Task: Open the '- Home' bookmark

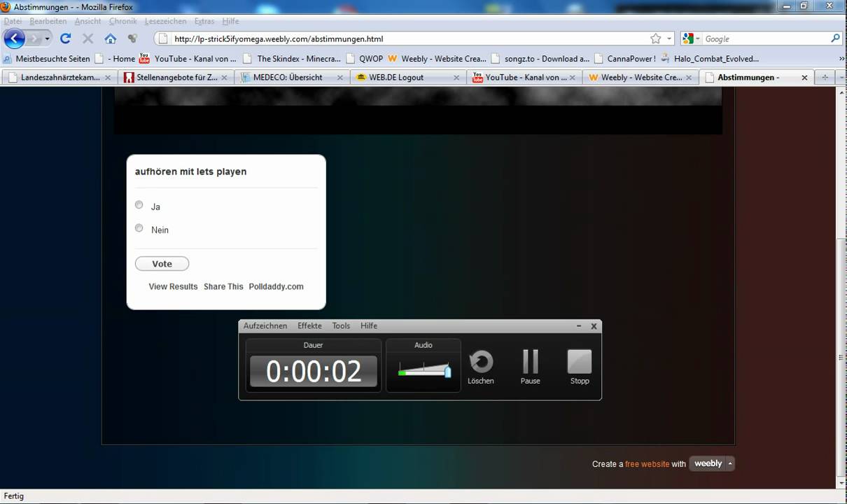Action: point(115,59)
